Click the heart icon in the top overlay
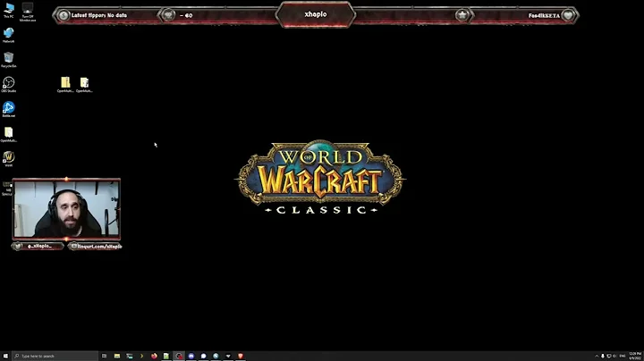 pyautogui.click(x=568, y=15)
